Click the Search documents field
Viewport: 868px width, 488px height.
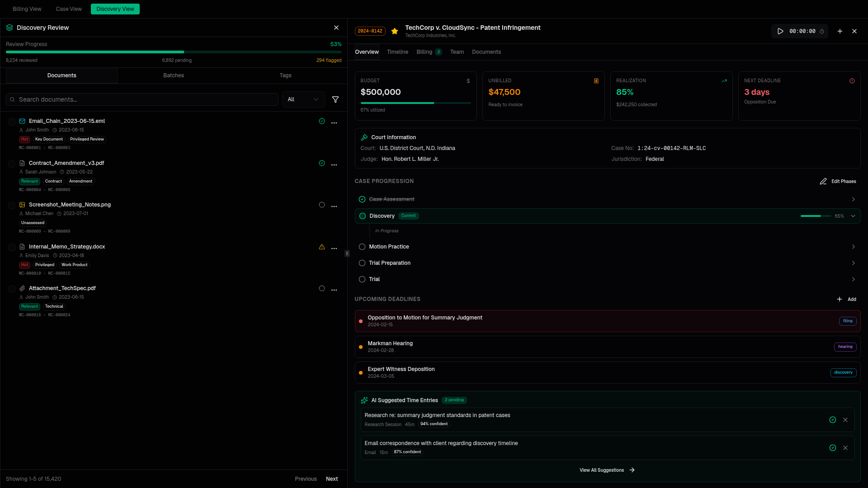point(142,99)
